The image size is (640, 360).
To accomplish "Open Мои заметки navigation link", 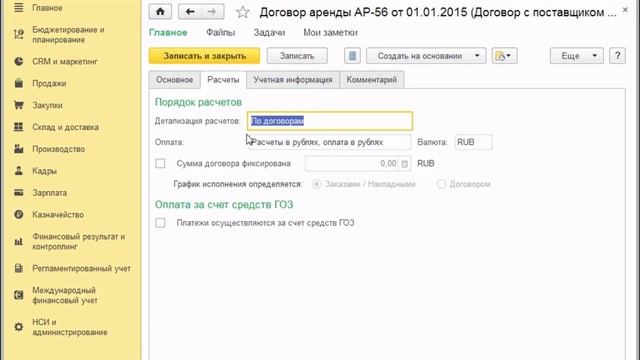I will point(330,32).
